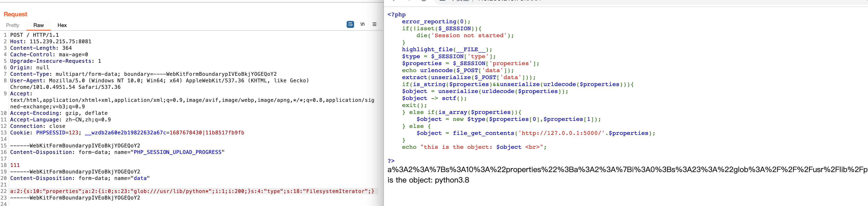Click the '} else if(is_array($properties)){' line

(462, 112)
